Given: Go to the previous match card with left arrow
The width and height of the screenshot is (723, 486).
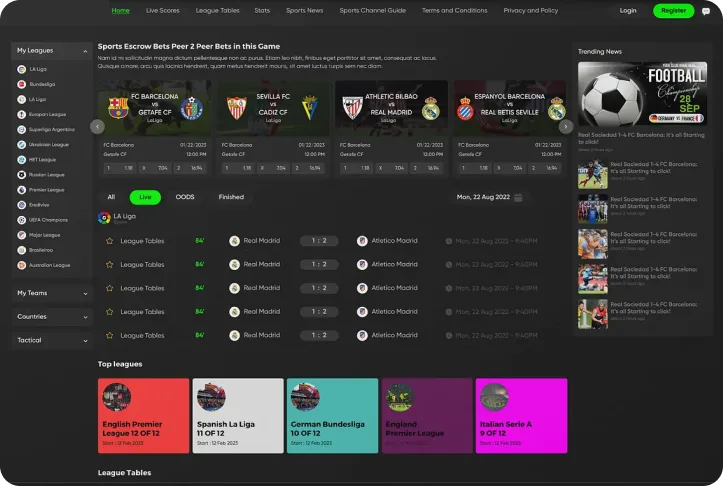Looking at the screenshot, I should (97, 126).
